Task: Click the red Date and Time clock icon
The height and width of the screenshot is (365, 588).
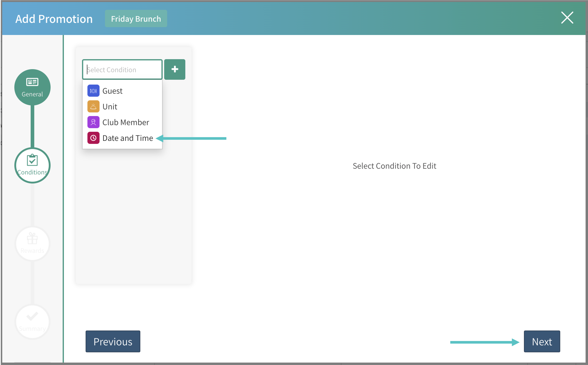Action: (x=93, y=138)
